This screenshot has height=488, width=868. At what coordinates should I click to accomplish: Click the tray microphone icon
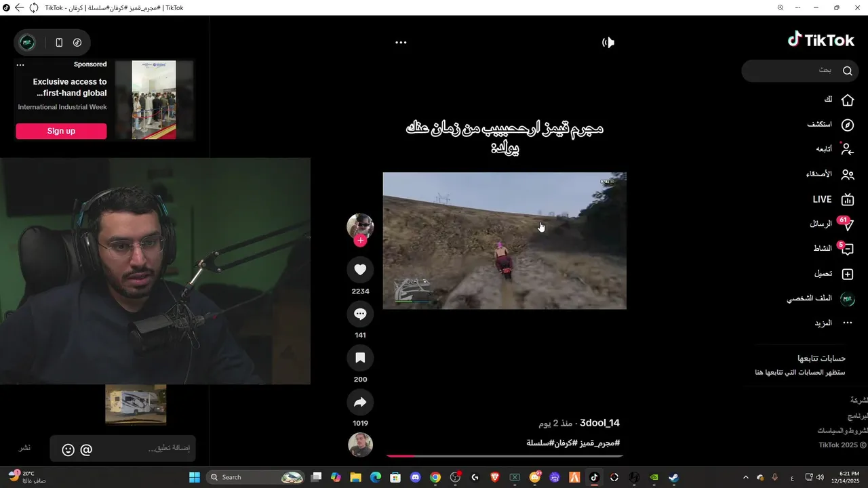click(x=775, y=477)
